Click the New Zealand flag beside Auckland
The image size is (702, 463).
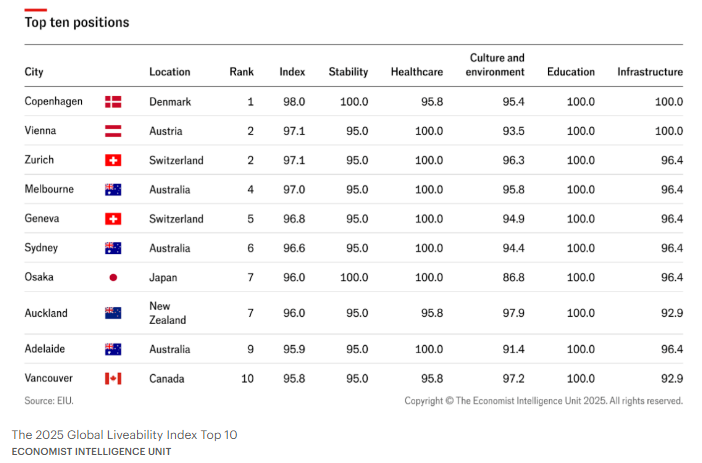tap(113, 313)
